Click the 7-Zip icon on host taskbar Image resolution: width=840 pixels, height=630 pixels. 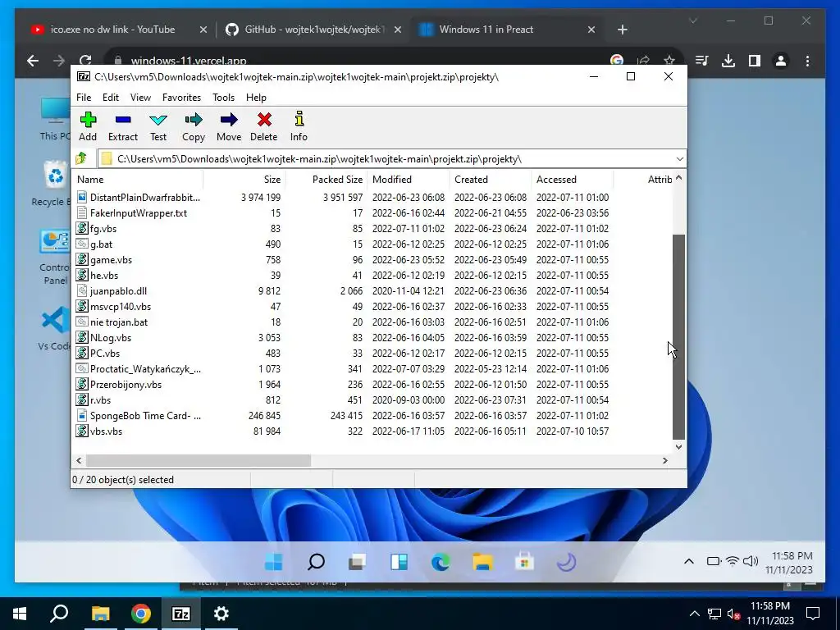181,614
